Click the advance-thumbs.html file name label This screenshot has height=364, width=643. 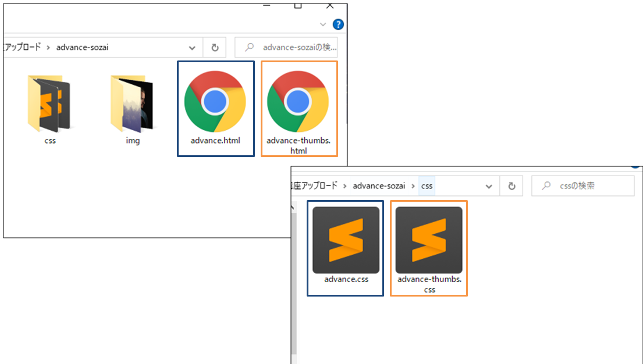(299, 145)
